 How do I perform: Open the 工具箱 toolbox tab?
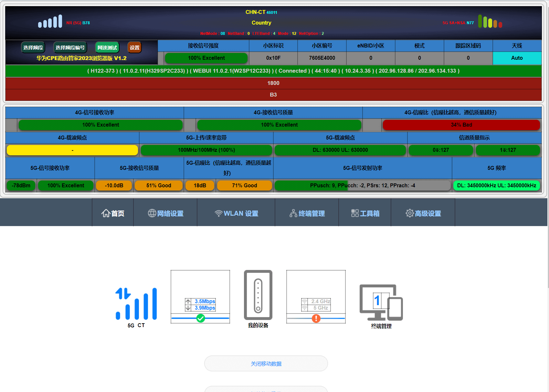tap(365, 213)
